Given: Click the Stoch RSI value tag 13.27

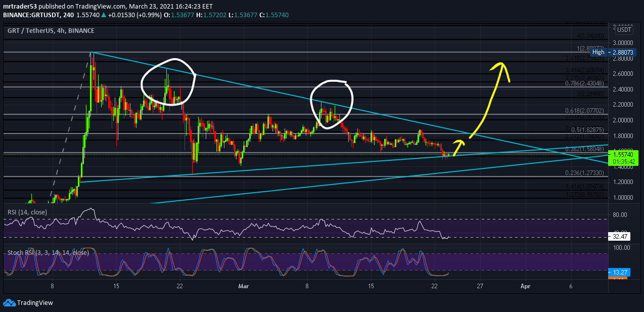Looking at the screenshot, I should 620,273.
